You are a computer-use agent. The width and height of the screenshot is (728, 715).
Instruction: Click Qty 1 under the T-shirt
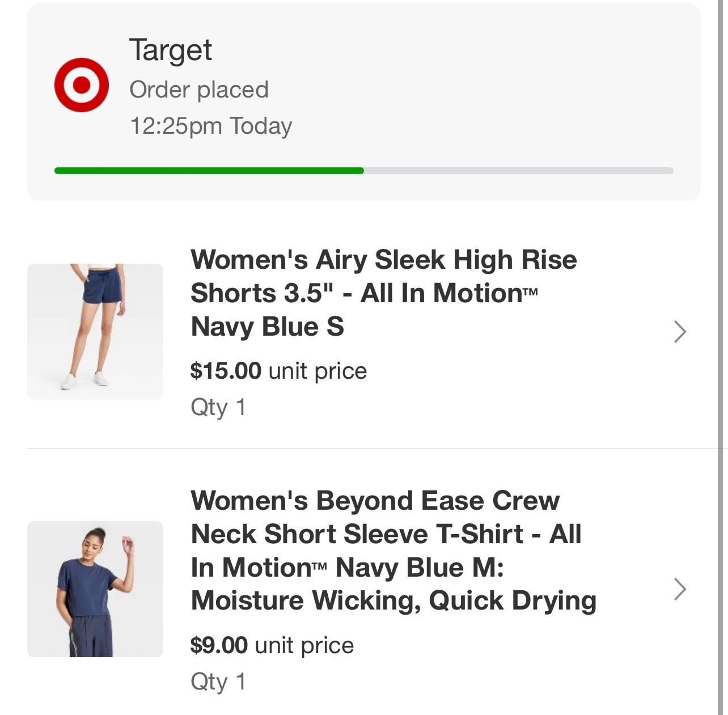[218, 682]
